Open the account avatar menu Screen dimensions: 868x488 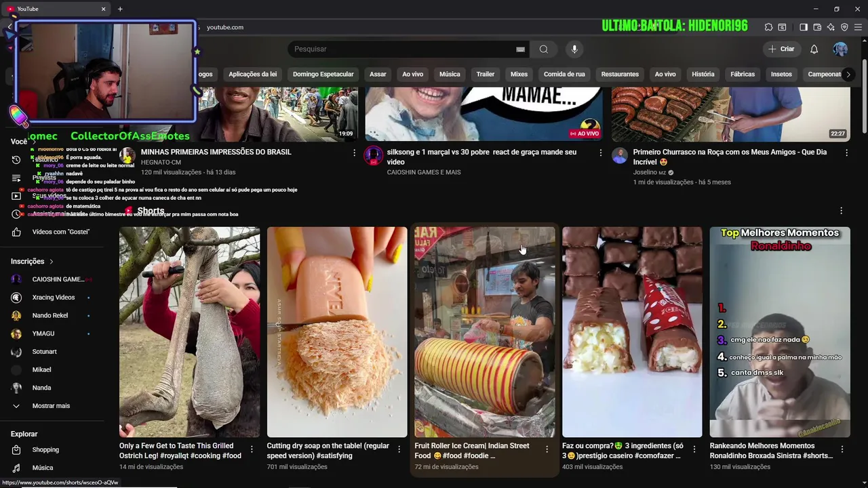tap(840, 49)
